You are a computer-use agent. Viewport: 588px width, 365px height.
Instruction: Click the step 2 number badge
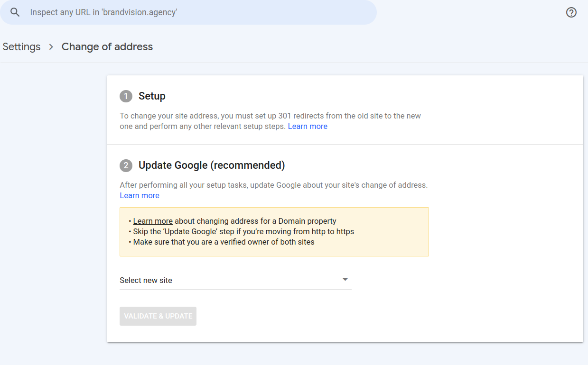126,165
